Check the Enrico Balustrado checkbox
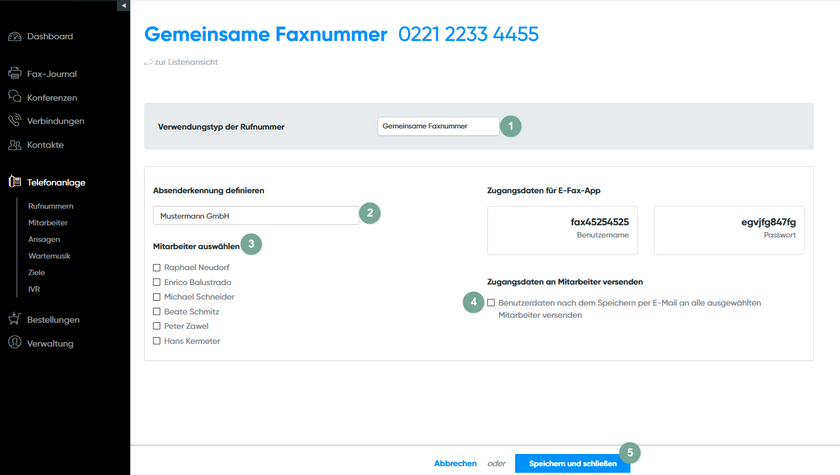 (156, 282)
